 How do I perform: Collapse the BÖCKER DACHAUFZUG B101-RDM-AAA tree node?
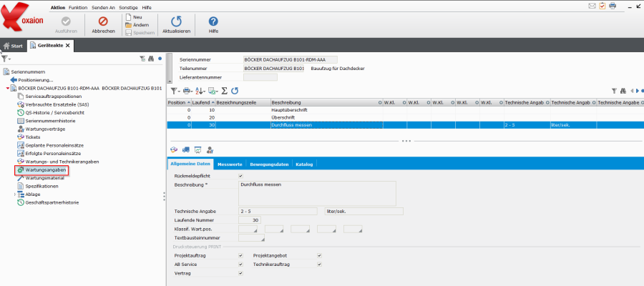(x=7, y=88)
